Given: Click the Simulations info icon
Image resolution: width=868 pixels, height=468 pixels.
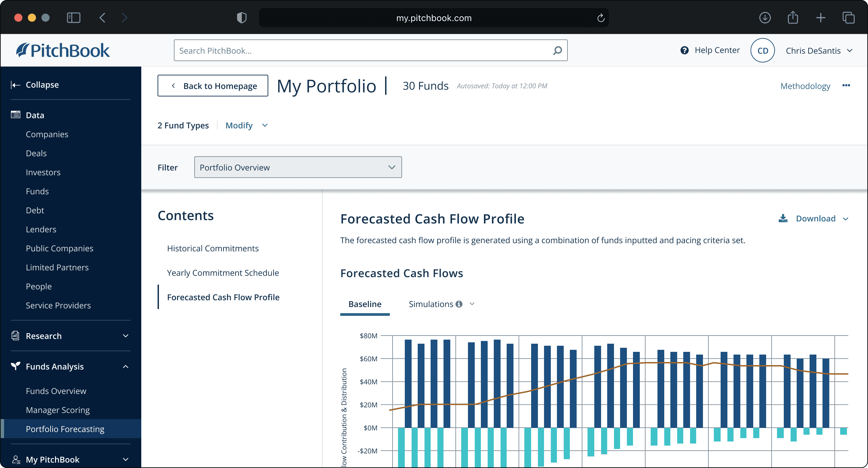Looking at the screenshot, I should point(459,304).
